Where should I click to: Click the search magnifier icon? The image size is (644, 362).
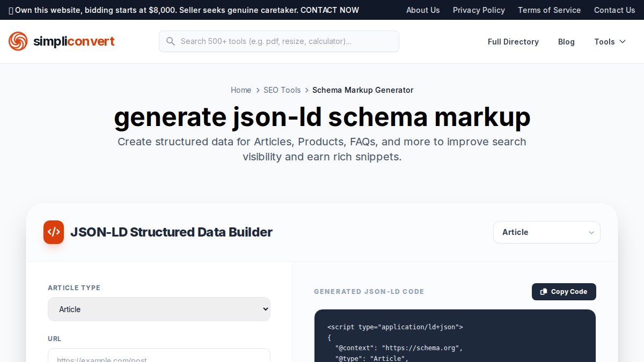(170, 41)
